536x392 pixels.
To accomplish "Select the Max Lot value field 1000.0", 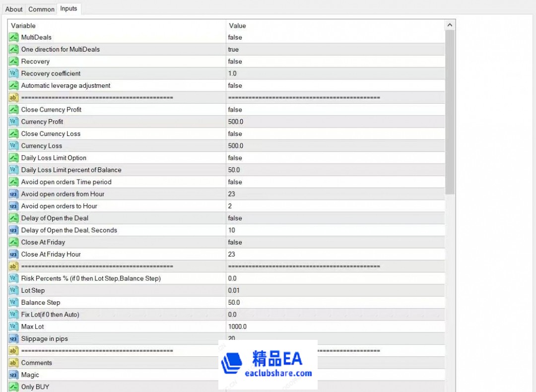I will (237, 327).
